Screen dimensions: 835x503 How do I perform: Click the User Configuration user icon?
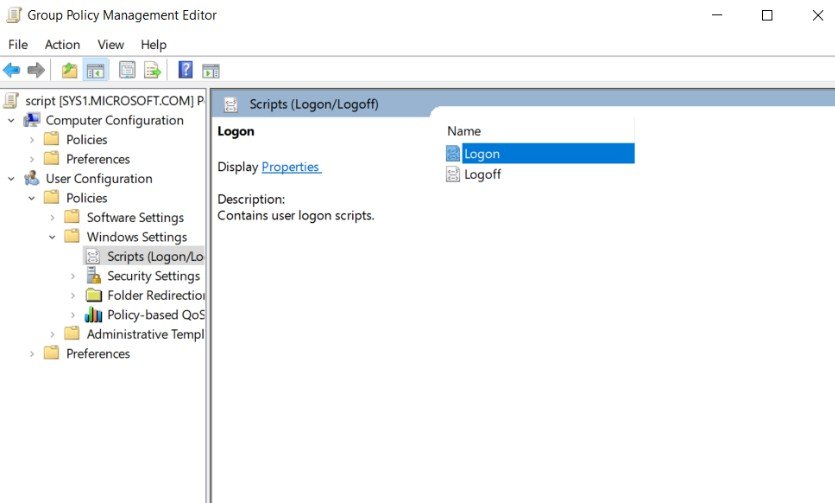[32, 178]
